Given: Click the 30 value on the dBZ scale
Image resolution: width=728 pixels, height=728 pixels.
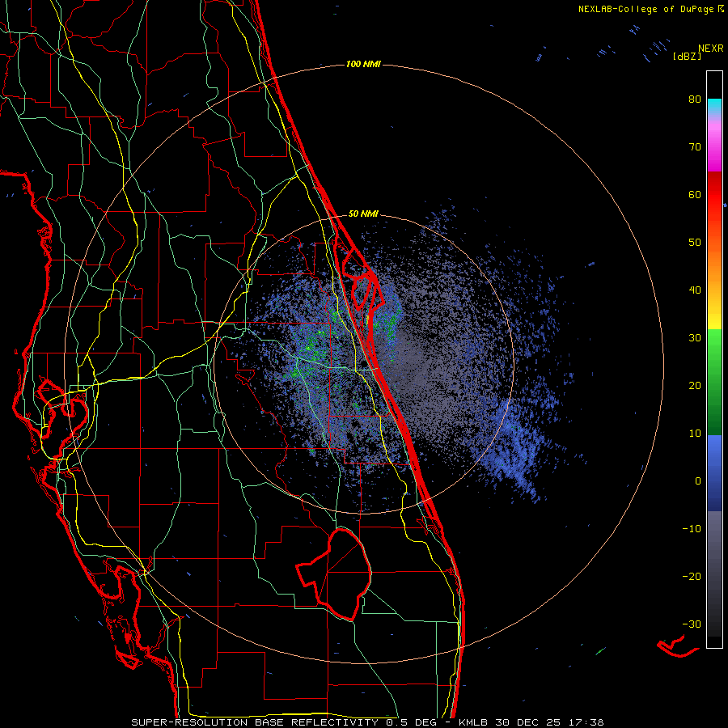Looking at the screenshot, I should click(695, 338).
